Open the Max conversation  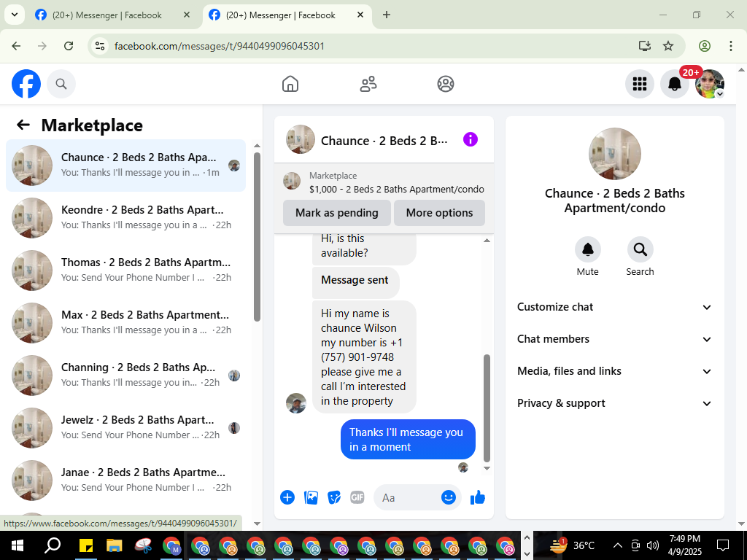[x=125, y=323]
